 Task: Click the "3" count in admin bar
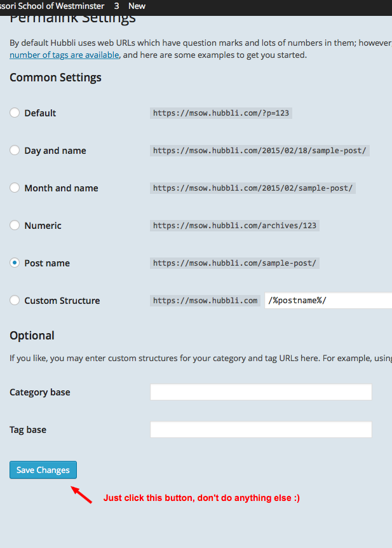pos(117,6)
